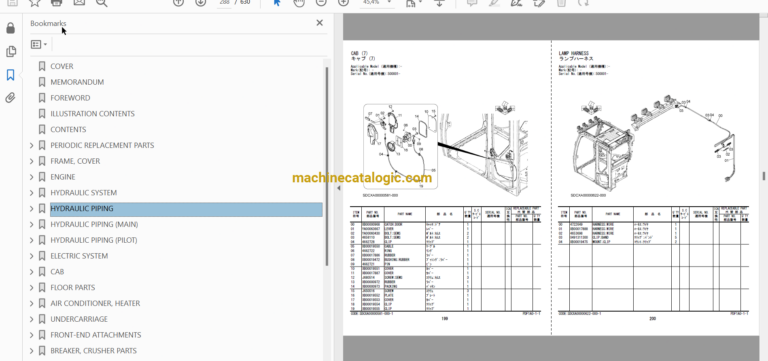
Task: Expand the FRAME, COVER bookmark
Action: (32, 161)
